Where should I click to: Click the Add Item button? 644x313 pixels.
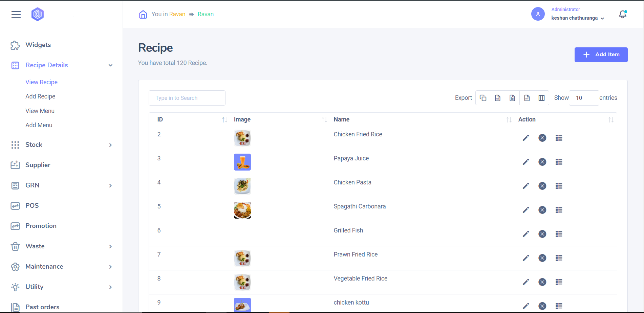[x=601, y=55]
